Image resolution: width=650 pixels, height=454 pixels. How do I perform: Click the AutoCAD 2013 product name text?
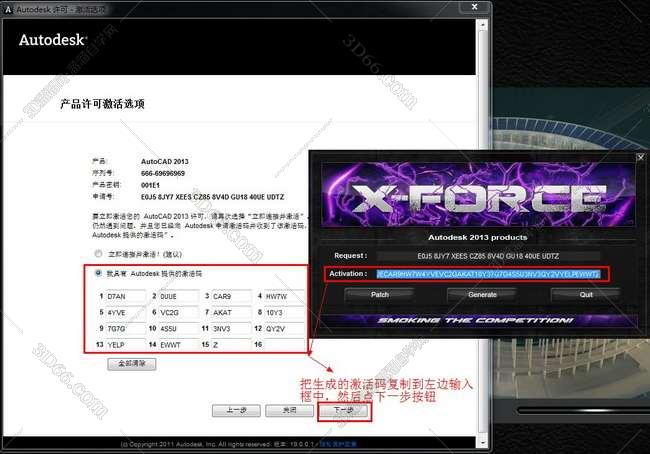(165, 161)
